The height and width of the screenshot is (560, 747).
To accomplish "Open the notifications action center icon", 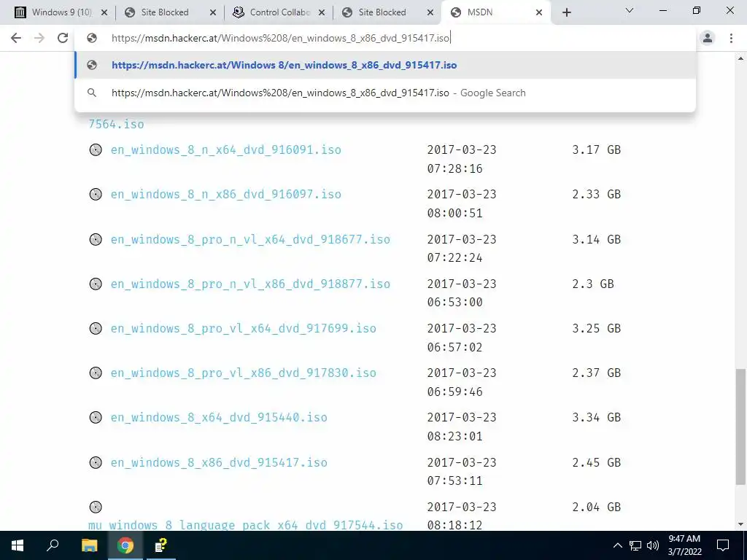I will click(x=723, y=545).
